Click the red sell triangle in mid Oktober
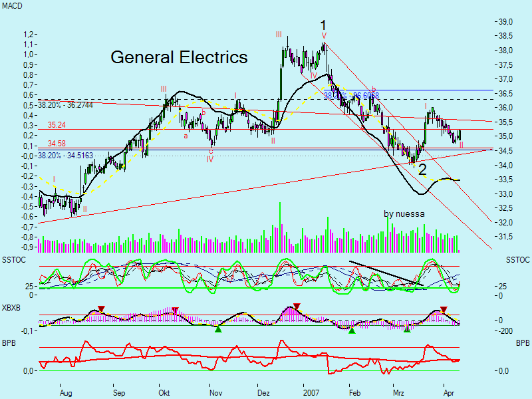This screenshot has width=532, height=399. pyautogui.click(x=175, y=310)
